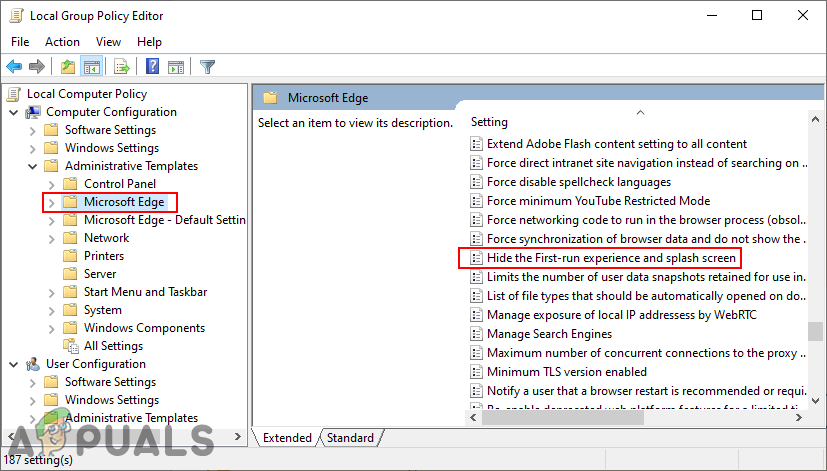Open Help via blue question mark icon

point(153,67)
